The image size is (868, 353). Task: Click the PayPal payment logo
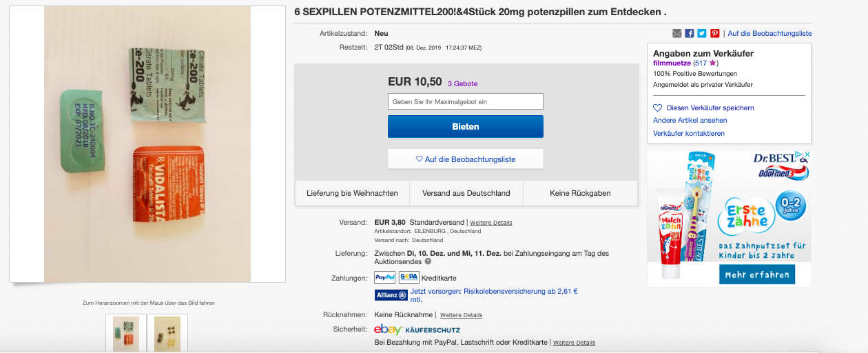384,278
